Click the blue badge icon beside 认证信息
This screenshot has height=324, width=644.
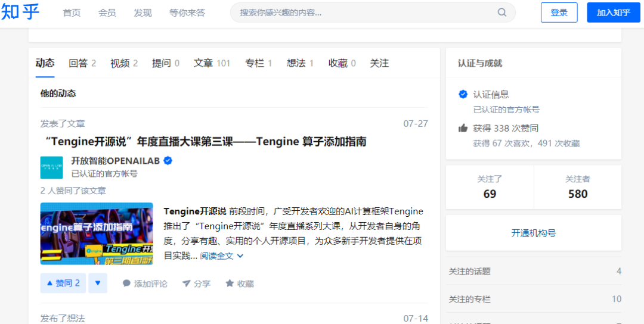(463, 95)
